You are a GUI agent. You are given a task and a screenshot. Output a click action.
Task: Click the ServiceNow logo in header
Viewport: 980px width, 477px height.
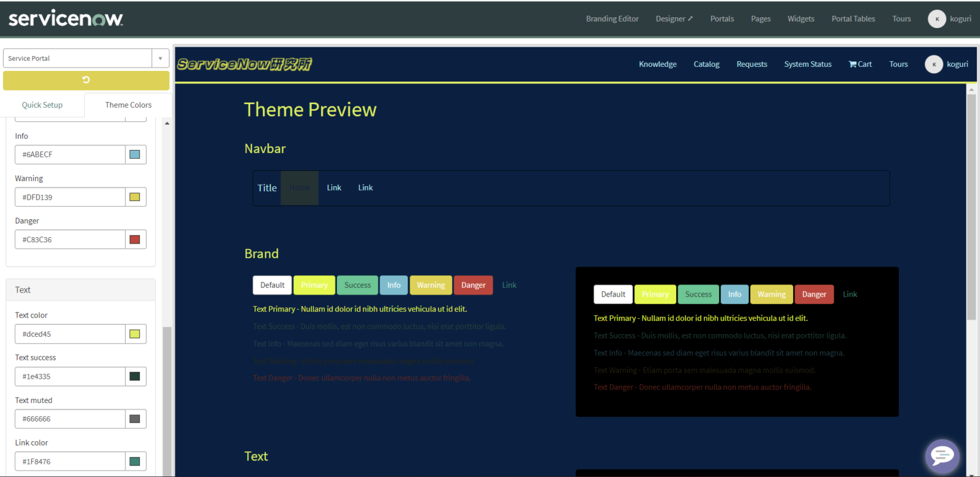click(x=66, y=18)
